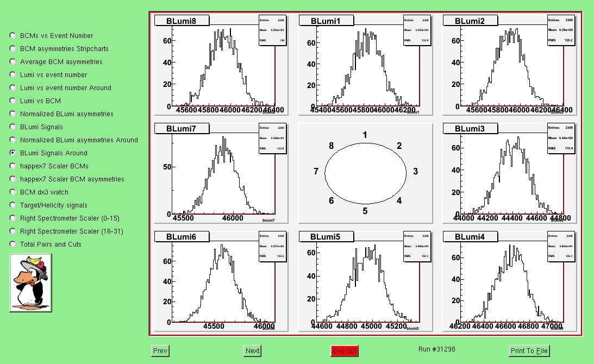Click the Next button

coord(252,351)
